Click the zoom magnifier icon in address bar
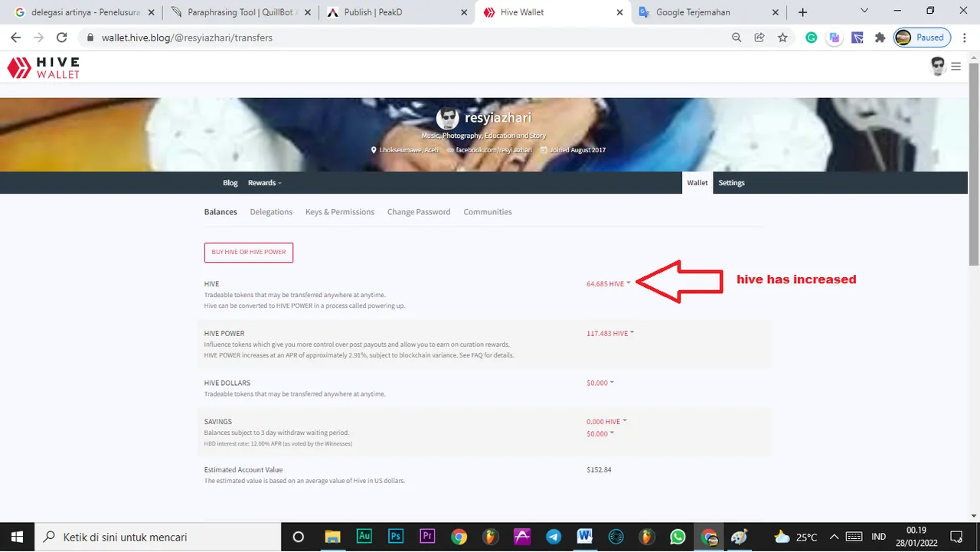980x552 pixels. (x=737, y=38)
